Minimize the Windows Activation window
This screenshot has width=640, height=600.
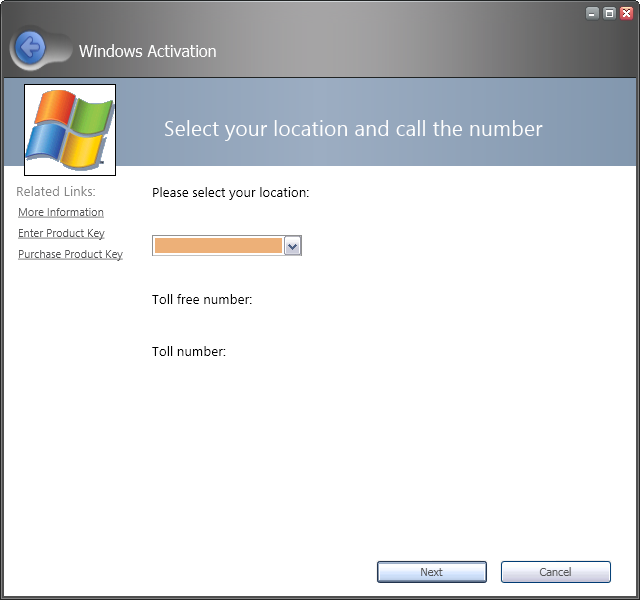[592, 13]
